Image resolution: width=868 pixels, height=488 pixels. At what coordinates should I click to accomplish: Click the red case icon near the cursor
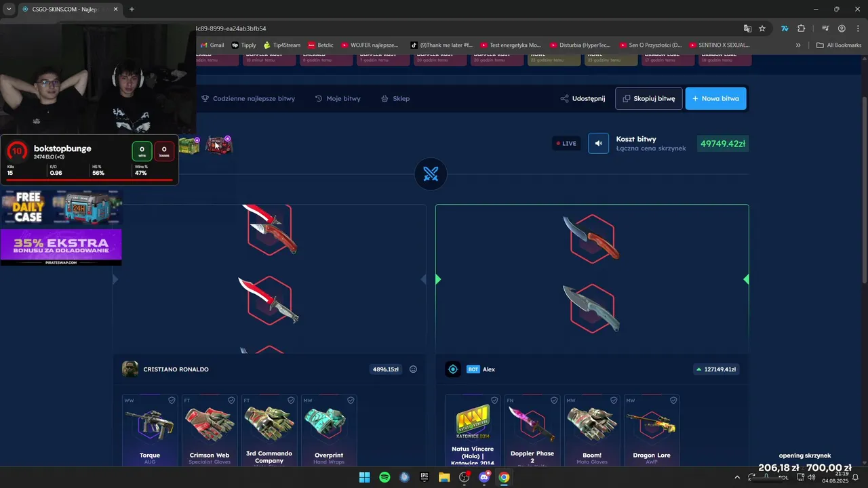click(219, 145)
